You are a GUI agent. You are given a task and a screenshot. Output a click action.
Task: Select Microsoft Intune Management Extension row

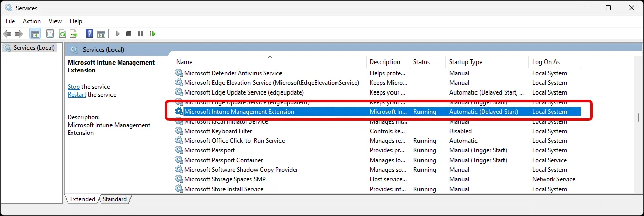tap(378, 112)
